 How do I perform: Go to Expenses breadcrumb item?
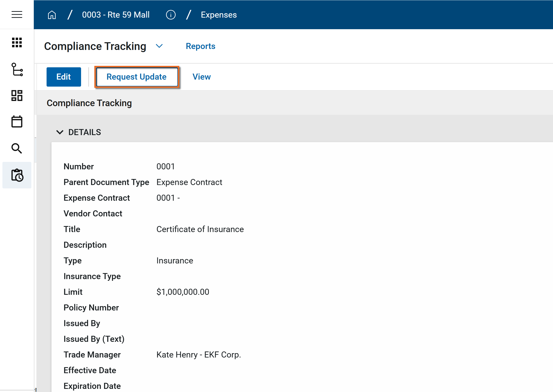tap(218, 15)
